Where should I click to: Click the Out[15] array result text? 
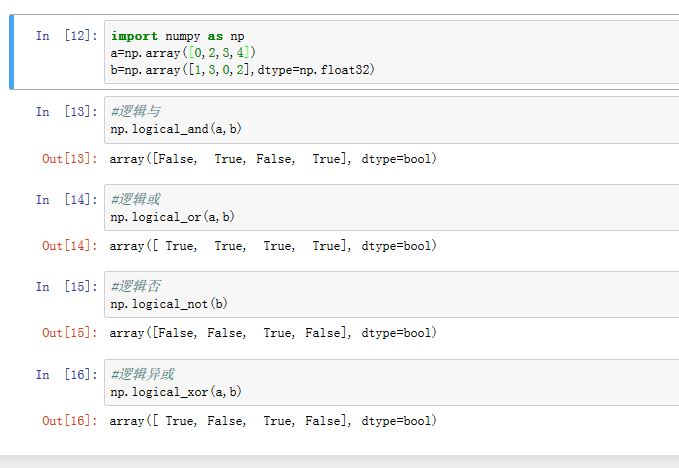(273, 333)
